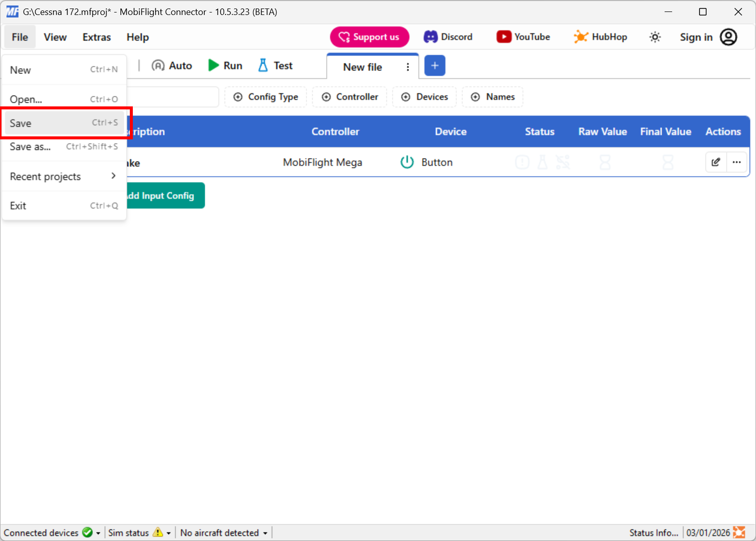Select Save as from the File menu

[x=30, y=146]
